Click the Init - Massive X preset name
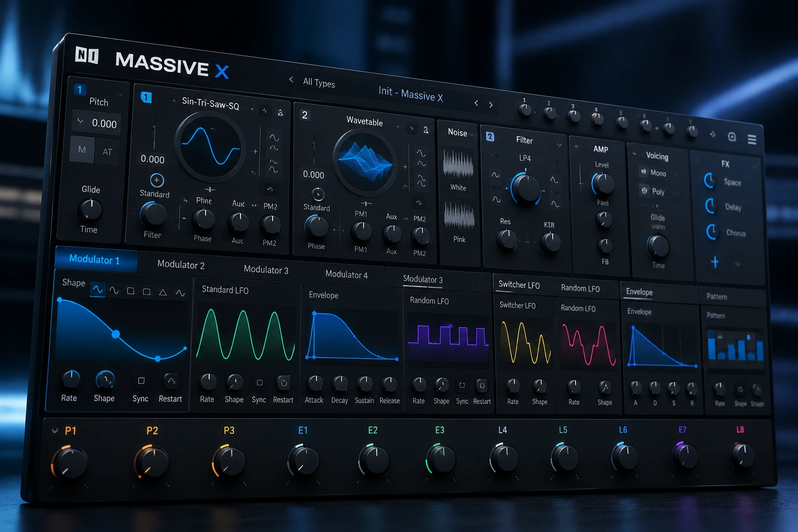 [x=410, y=94]
